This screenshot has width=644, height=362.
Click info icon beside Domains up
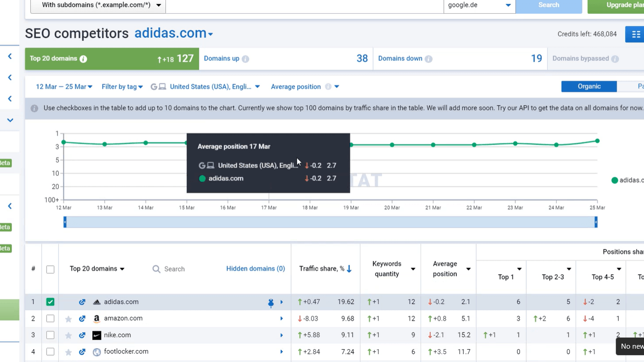pyautogui.click(x=245, y=59)
